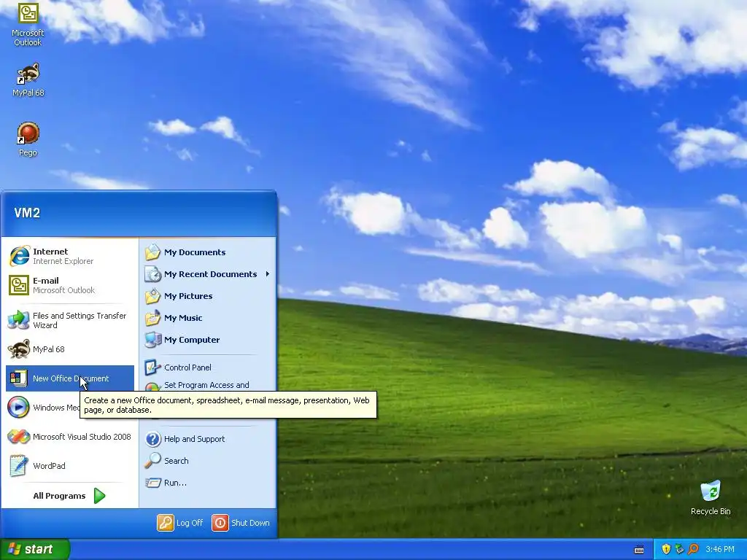Click the orange magnifier tray icon
This screenshot has width=747, height=560.
tap(693, 550)
